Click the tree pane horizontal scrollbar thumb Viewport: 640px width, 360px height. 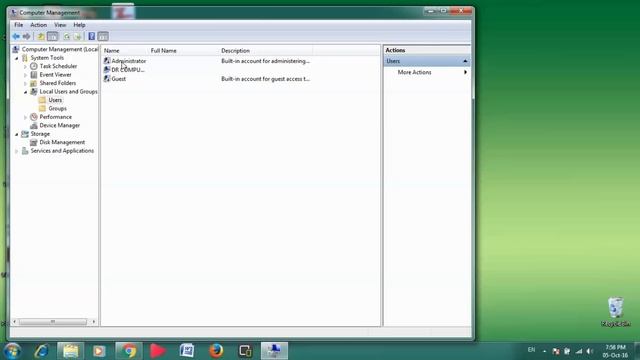click(53, 322)
